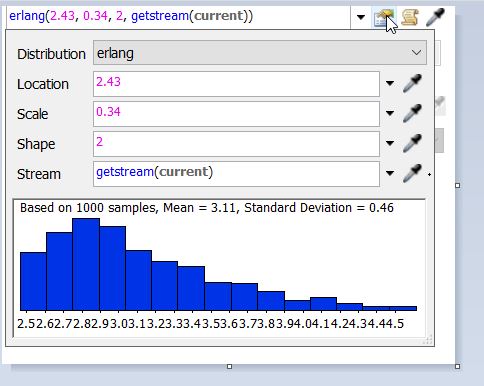
Task: Click into the Stream getstream(current) field
Action: [x=236, y=174]
